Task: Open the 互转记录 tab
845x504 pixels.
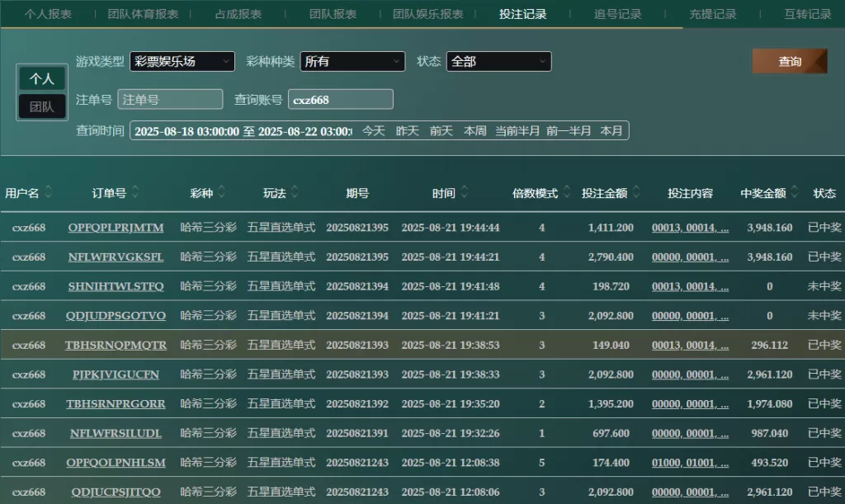Action: point(807,14)
